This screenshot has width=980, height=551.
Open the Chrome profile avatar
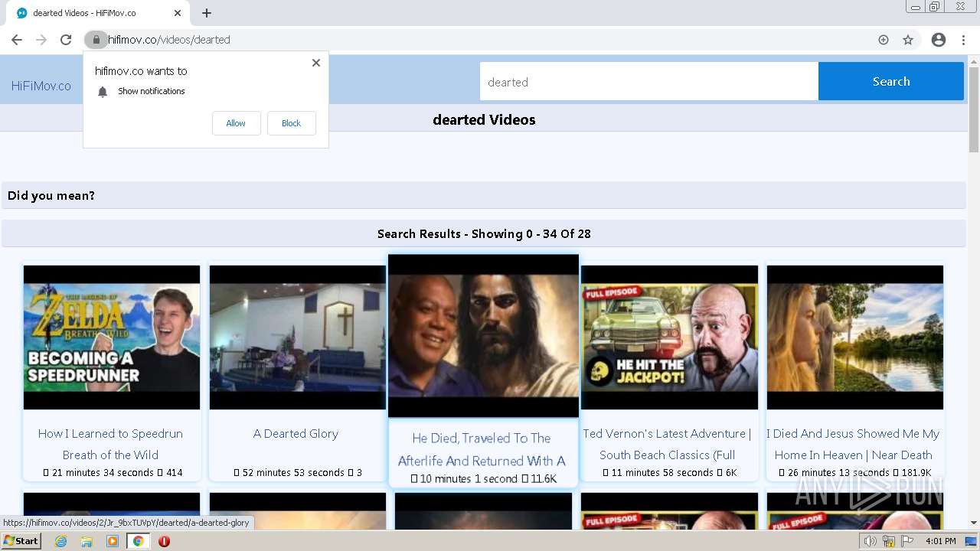pyautogui.click(x=939, y=40)
